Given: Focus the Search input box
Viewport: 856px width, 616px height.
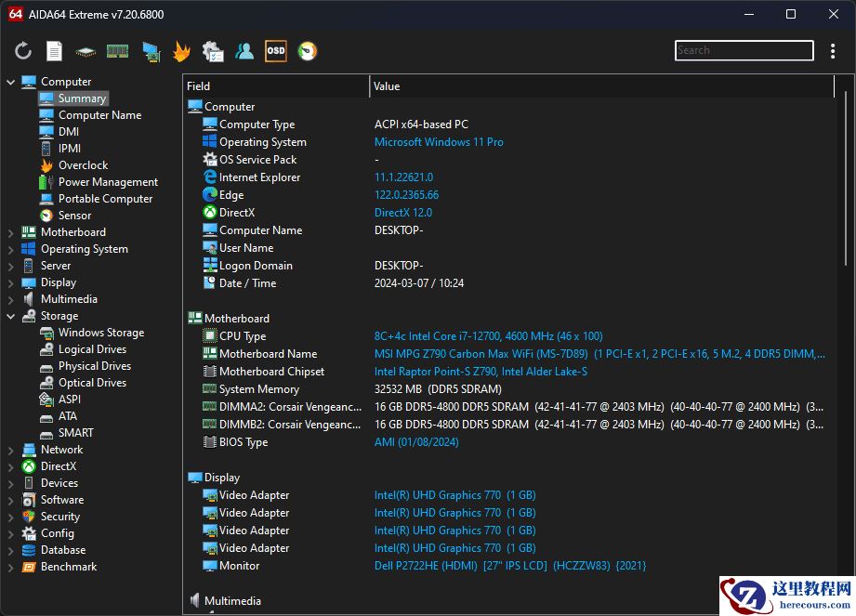Looking at the screenshot, I should pyautogui.click(x=744, y=51).
